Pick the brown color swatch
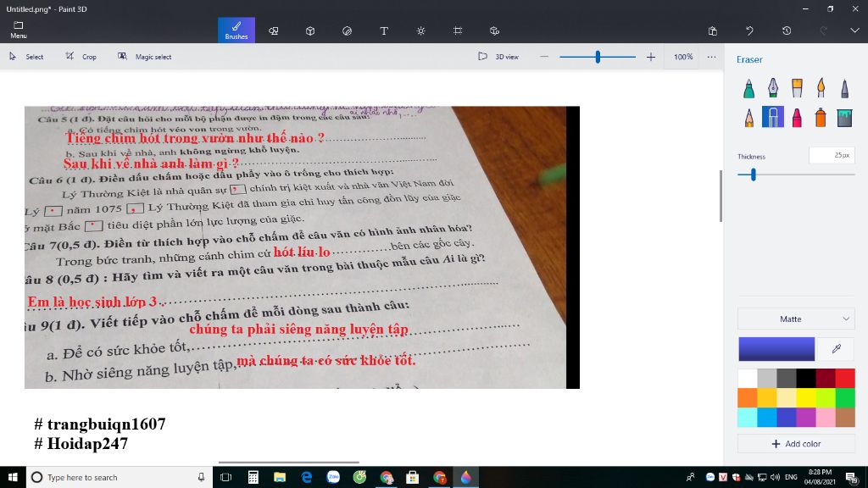Image resolution: width=868 pixels, height=488 pixels. click(845, 417)
